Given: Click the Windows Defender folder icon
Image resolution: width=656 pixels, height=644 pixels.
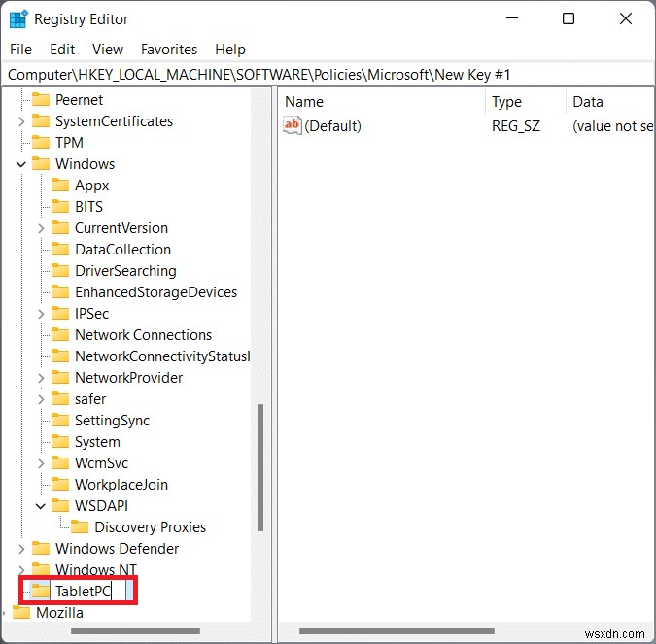Looking at the screenshot, I should point(41,548).
